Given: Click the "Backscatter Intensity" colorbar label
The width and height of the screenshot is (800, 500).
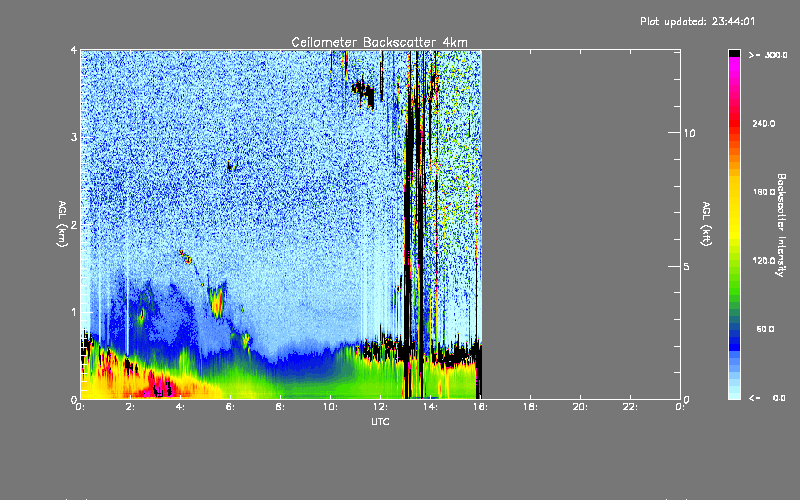Looking at the screenshot, I should [x=781, y=225].
